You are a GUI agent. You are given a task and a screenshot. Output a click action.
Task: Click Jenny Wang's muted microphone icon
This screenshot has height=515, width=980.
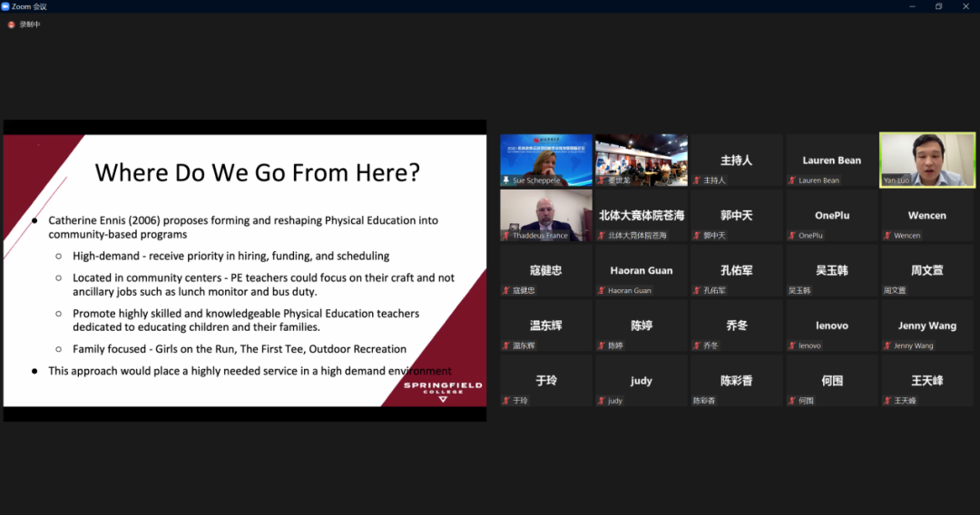click(x=887, y=345)
